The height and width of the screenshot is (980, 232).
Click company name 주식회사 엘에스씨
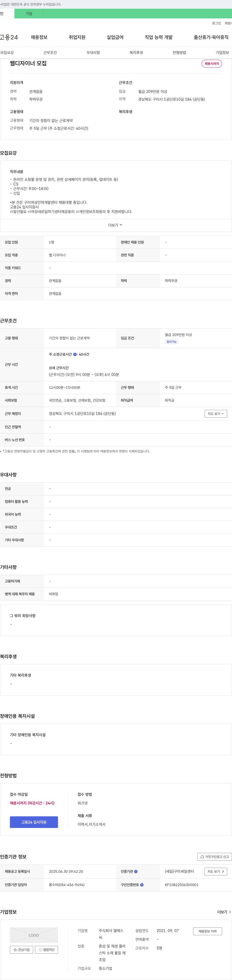111,934
